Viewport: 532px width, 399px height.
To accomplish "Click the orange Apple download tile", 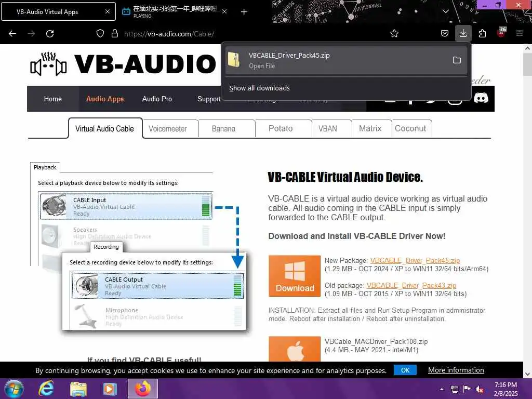I will (295, 349).
